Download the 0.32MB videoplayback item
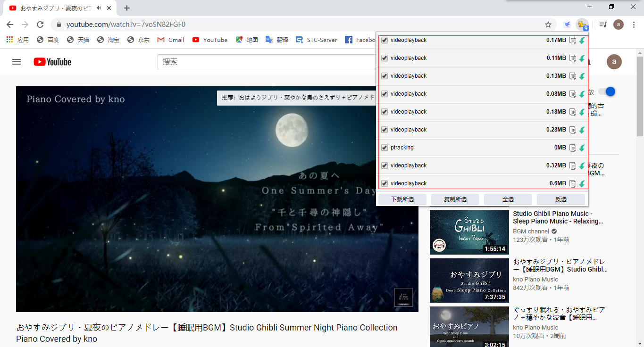Viewport: 644px width, 347px height. (582, 166)
